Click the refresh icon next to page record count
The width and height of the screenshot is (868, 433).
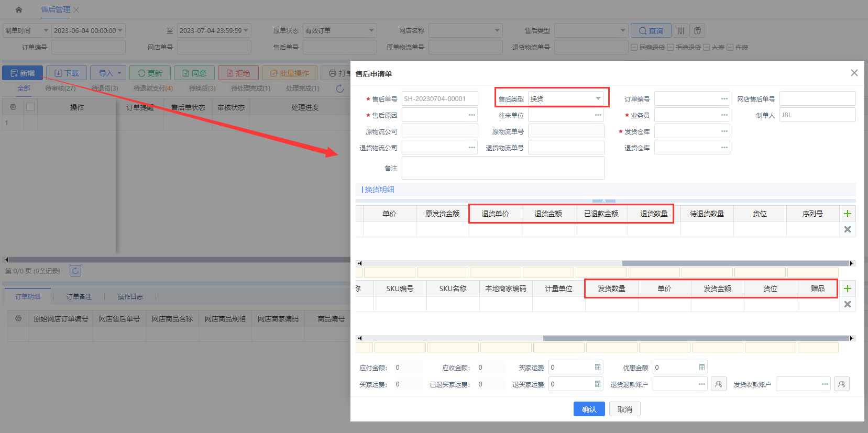click(x=75, y=271)
